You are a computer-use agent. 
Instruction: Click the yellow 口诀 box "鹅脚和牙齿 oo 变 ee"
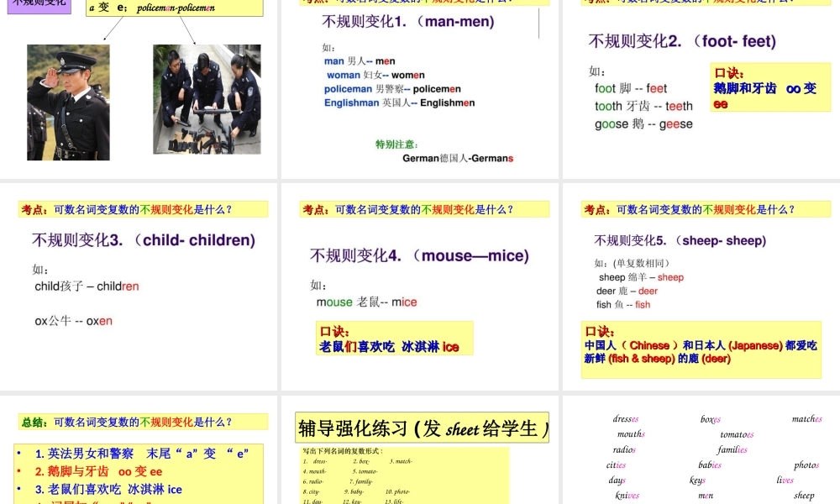770,87
